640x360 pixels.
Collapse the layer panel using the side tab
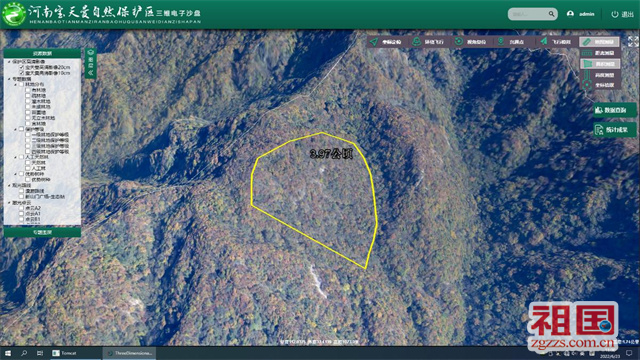coord(91,63)
